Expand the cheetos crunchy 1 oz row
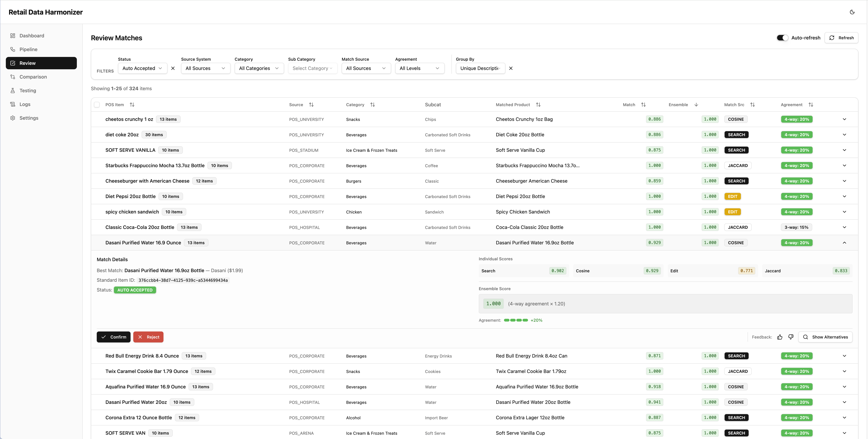 pyautogui.click(x=844, y=119)
